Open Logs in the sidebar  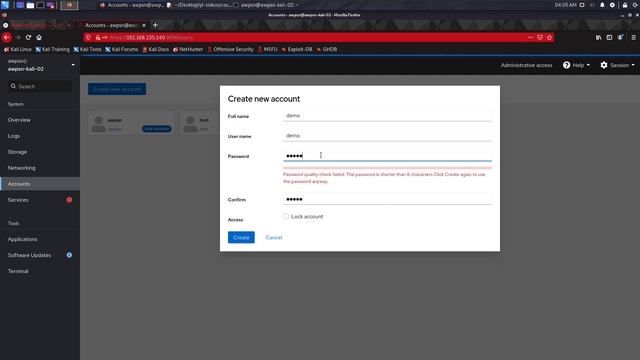[x=40, y=136]
